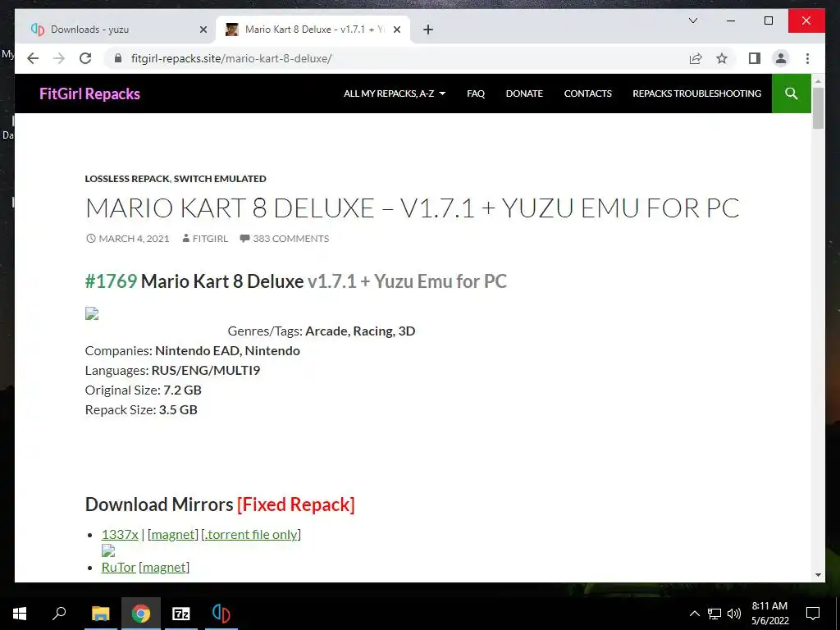This screenshot has height=630, width=840.
Task: Open the Donate menu item
Action: (x=524, y=94)
